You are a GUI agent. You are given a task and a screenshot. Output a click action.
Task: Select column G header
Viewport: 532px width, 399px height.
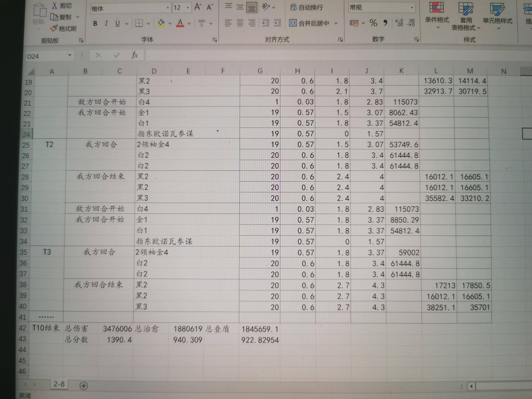click(260, 71)
